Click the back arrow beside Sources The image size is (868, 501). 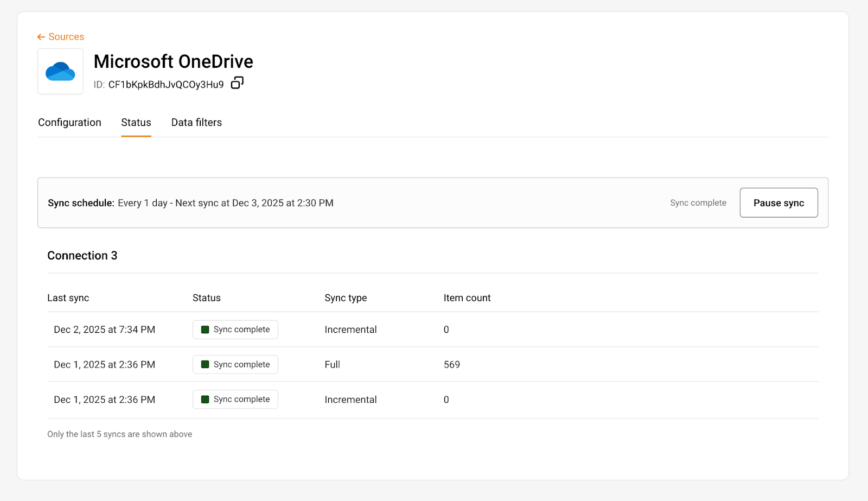(x=41, y=37)
